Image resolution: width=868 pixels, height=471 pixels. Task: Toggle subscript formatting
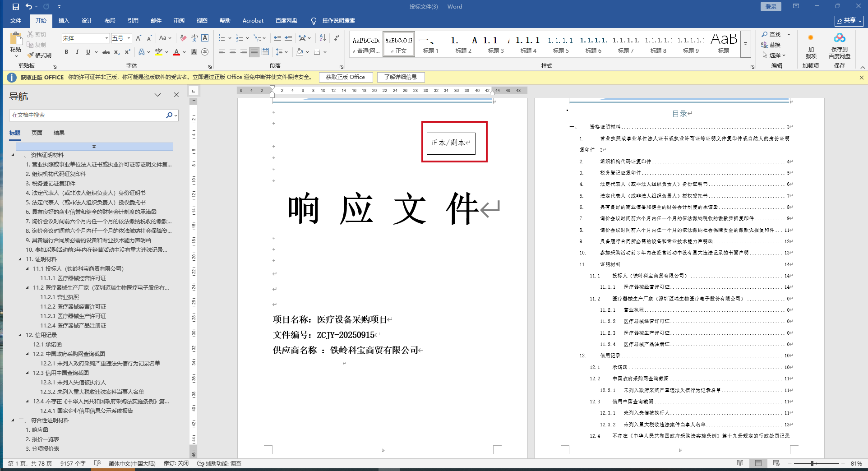[117, 52]
